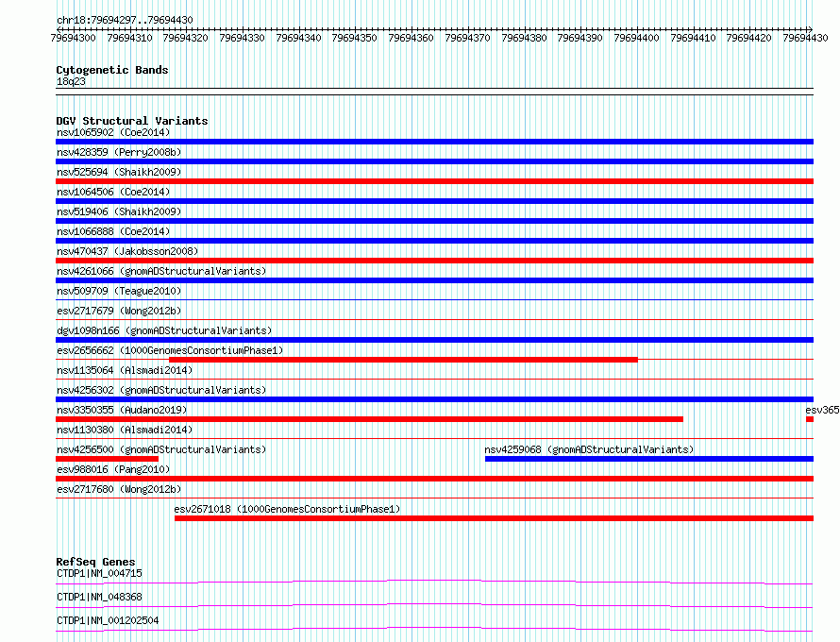Click the blue bar of nsv4261066

click(x=434, y=280)
